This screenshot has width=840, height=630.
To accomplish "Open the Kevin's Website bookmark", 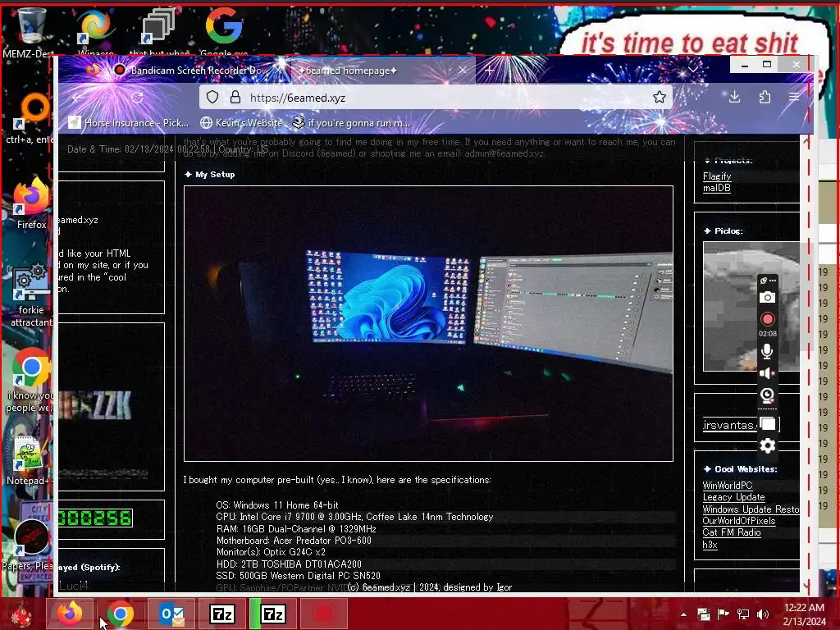I will pyautogui.click(x=241, y=123).
